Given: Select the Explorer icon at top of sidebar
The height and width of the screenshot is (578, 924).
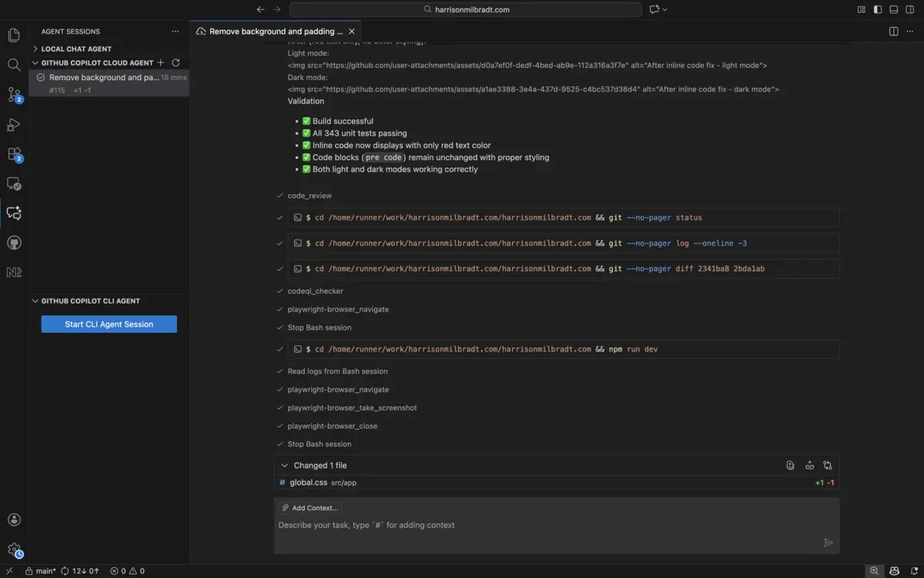Looking at the screenshot, I should pyautogui.click(x=14, y=35).
